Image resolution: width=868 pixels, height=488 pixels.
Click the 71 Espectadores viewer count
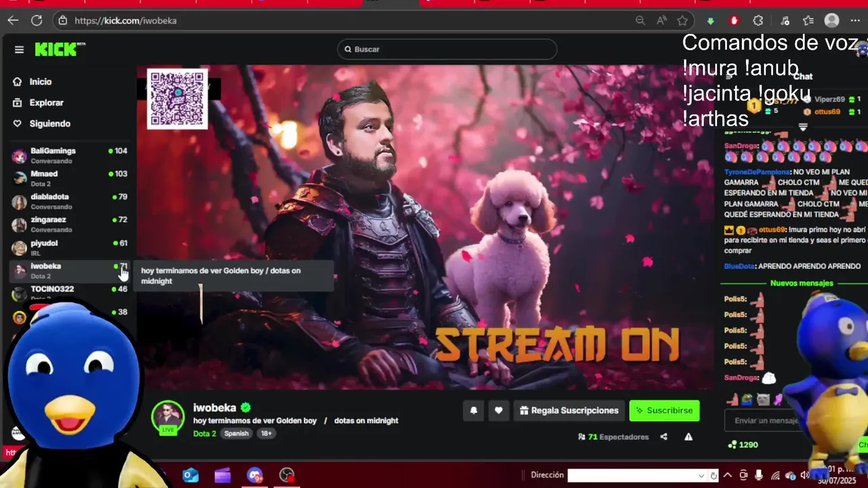[613, 437]
